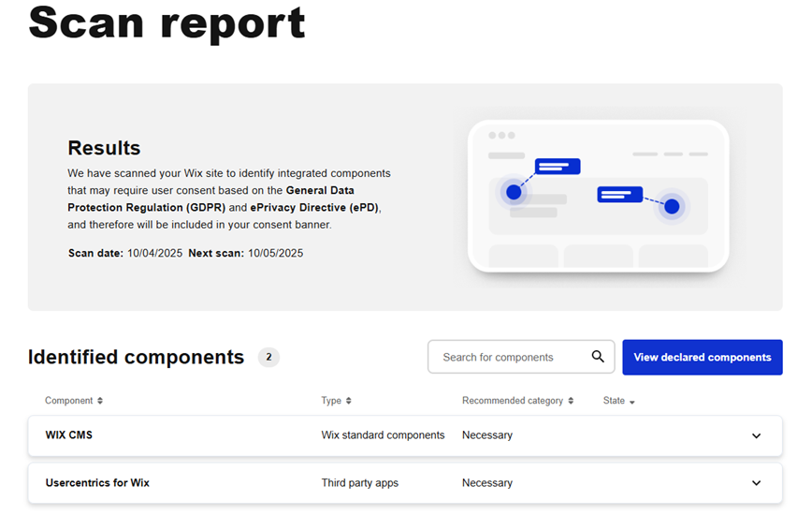This screenshot has width=812, height=515.
Task: Expand the WIX CMS row chevron
Action: tap(756, 435)
